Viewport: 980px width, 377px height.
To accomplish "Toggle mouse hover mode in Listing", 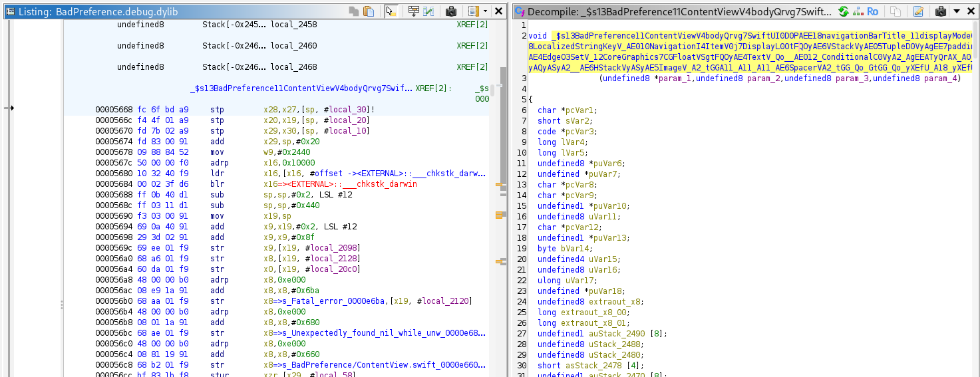I will [x=392, y=11].
